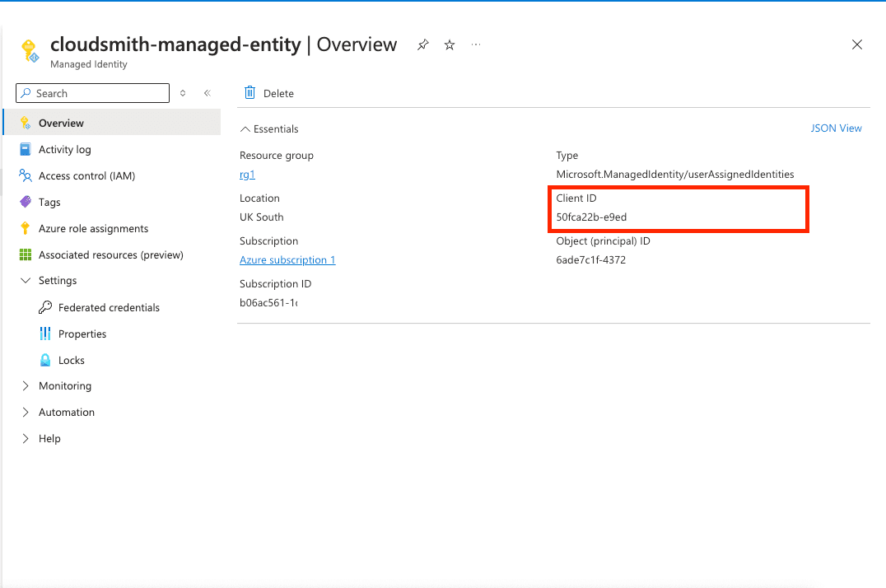The image size is (886, 588).
Task: Expand the Automation section
Action: (25, 413)
